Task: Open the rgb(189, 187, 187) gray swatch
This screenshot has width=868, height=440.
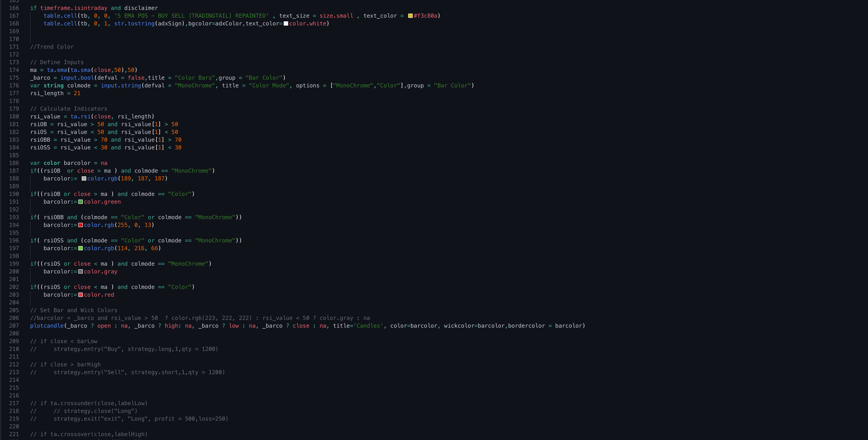Action: point(84,178)
